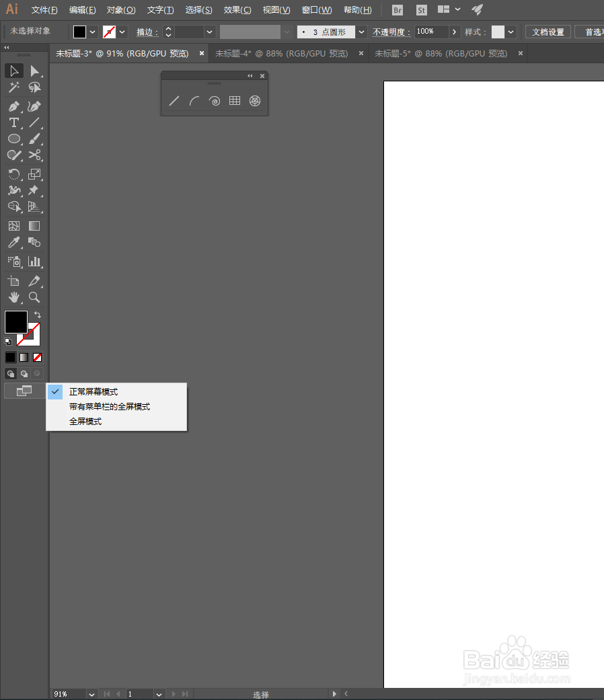The image size is (604, 700).
Task: Select the Gradient tool
Action: pos(34,226)
